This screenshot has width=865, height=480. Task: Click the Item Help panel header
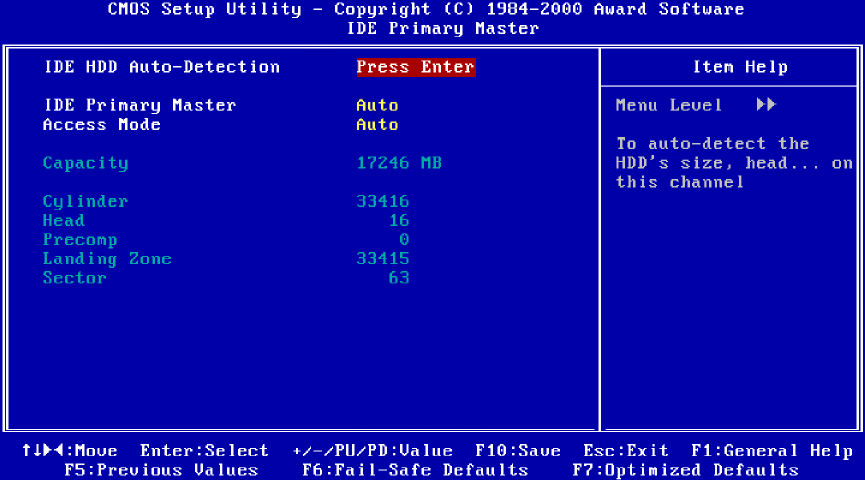pyautogui.click(x=740, y=67)
